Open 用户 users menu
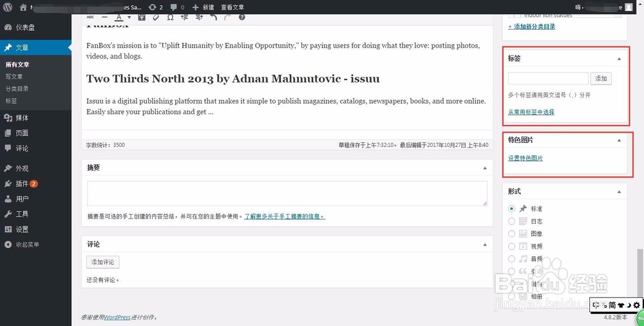The width and height of the screenshot is (644, 326). tap(35, 199)
